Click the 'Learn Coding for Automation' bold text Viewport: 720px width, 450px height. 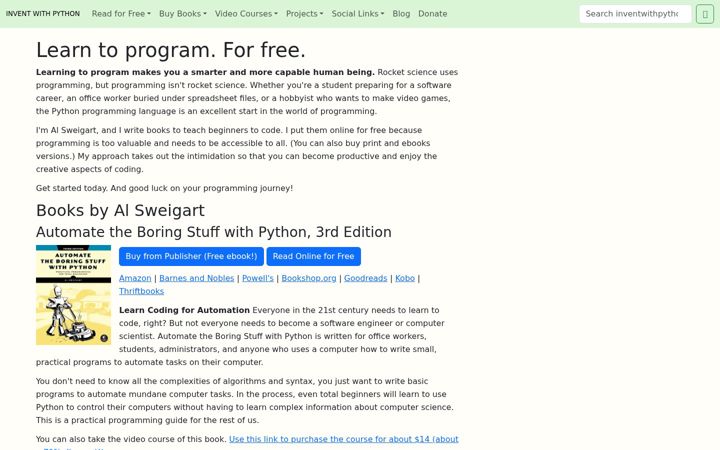[x=184, y=310]
